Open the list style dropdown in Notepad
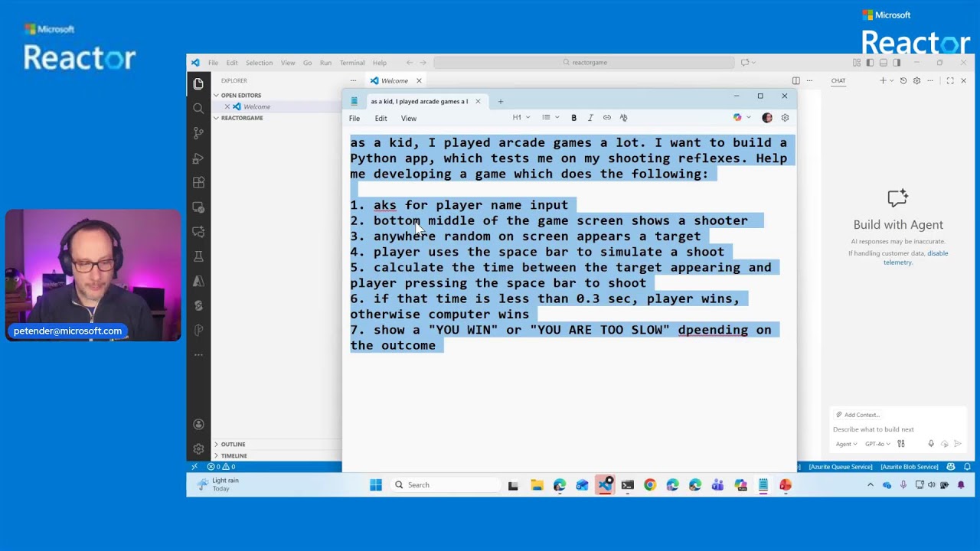This screenshot has height=551, width=980. (x=550, y=118)
